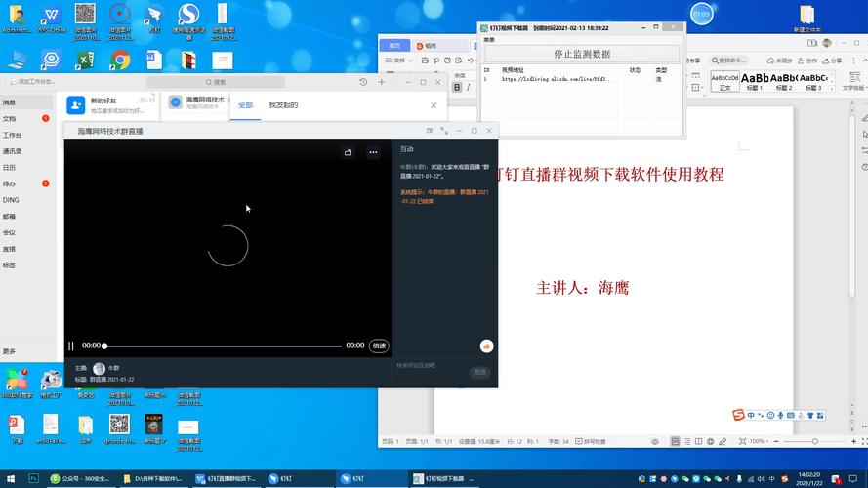Image resolution: width=868 pixels, height=488 pixels.
Task: Apply the 标题 2 style in WPS
Action: point(784,81)
